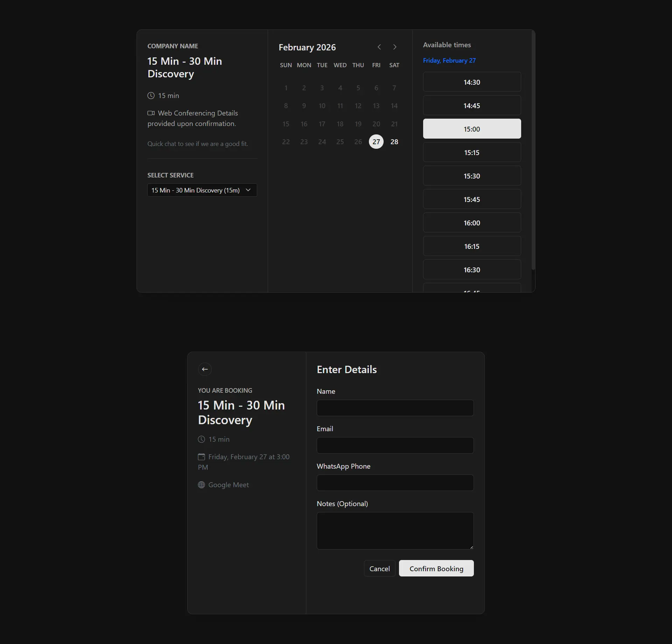Click the back arrow in booking form
672x644 pixels.
[205, 369]
